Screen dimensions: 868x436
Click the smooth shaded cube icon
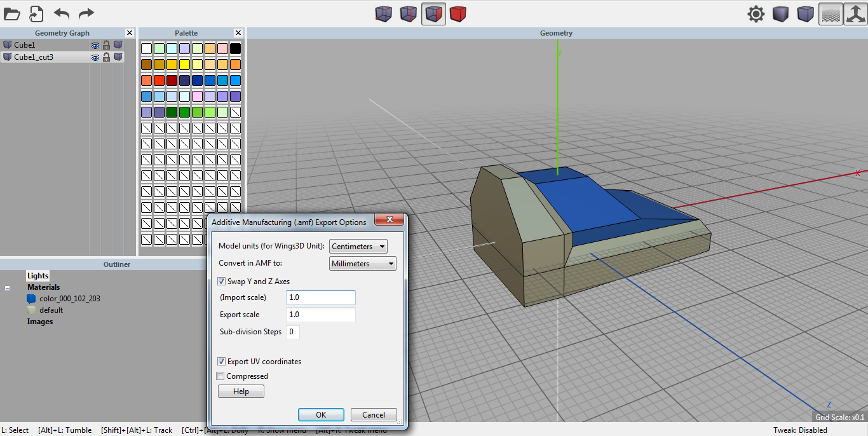780,14
